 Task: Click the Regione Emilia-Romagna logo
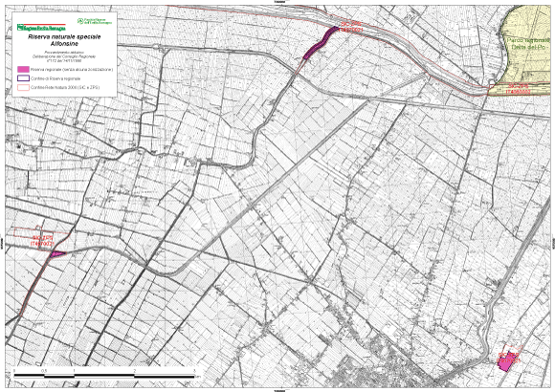[x=41, y=27]
